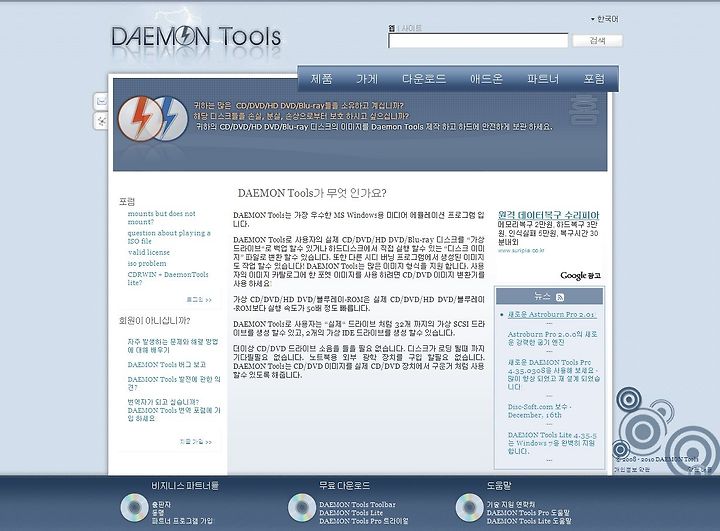Open the 'iso problem' forum thread
Image resolution: width=720 pixels, height=531 pixels.
(x=147, y=263)
